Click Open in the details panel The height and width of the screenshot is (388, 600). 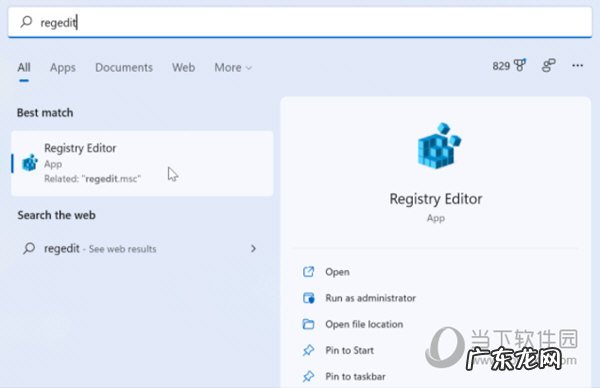pyautogui.click(x=337, y=272)
